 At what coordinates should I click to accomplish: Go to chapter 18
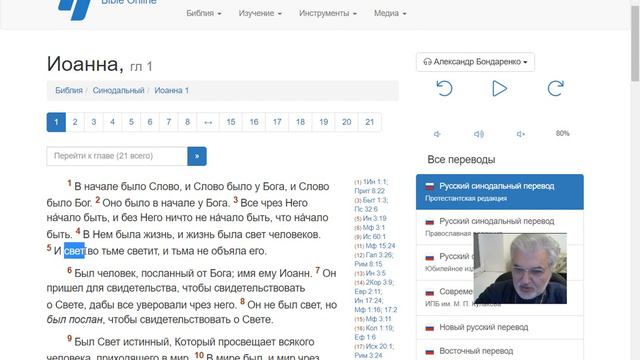(300, 122)
